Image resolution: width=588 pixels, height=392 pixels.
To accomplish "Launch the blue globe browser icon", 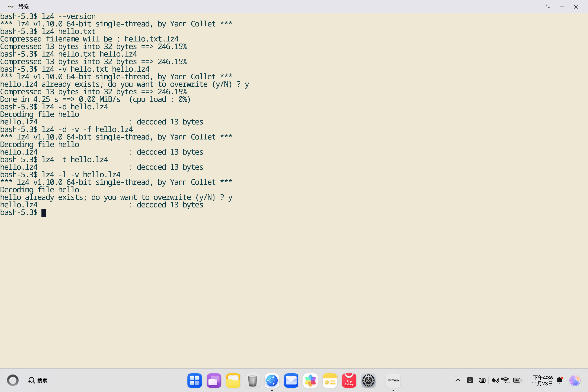I will (272, 381).
